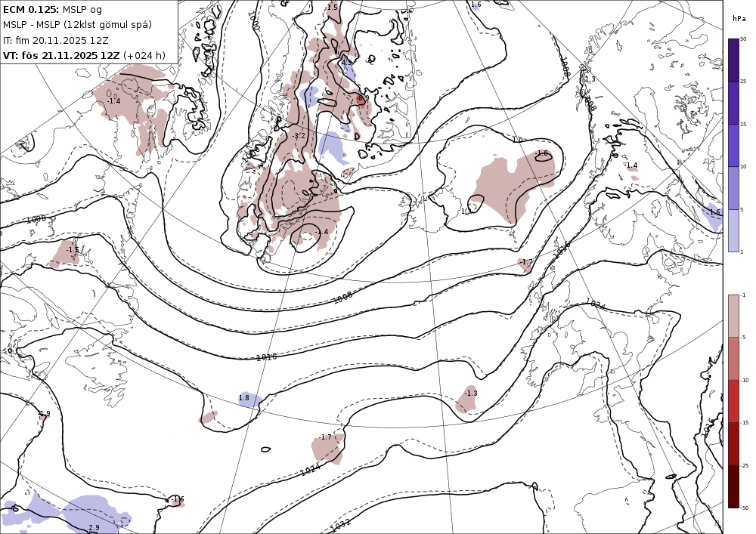Click the 'MSLP - MSLP (12klst gömul spá)' line
The width and height of the screenshot is (756, 534).
click(x=77, y=25)
